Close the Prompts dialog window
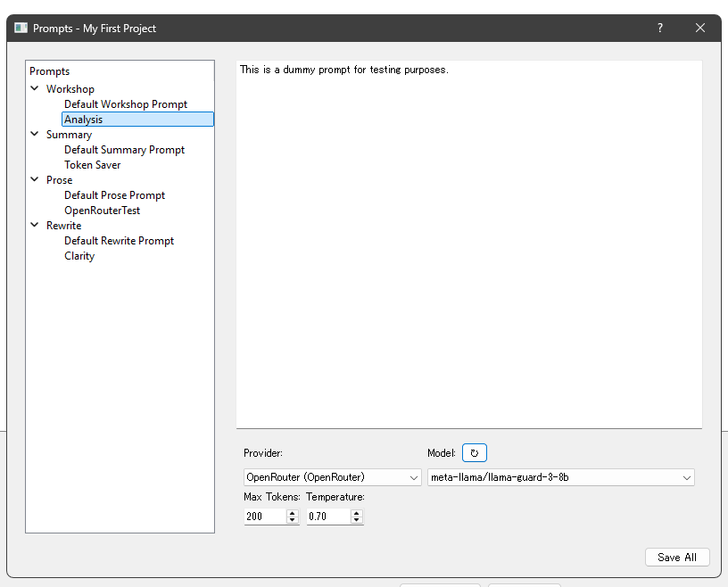Viewport: 728px width, 587px height. (700, 28)
